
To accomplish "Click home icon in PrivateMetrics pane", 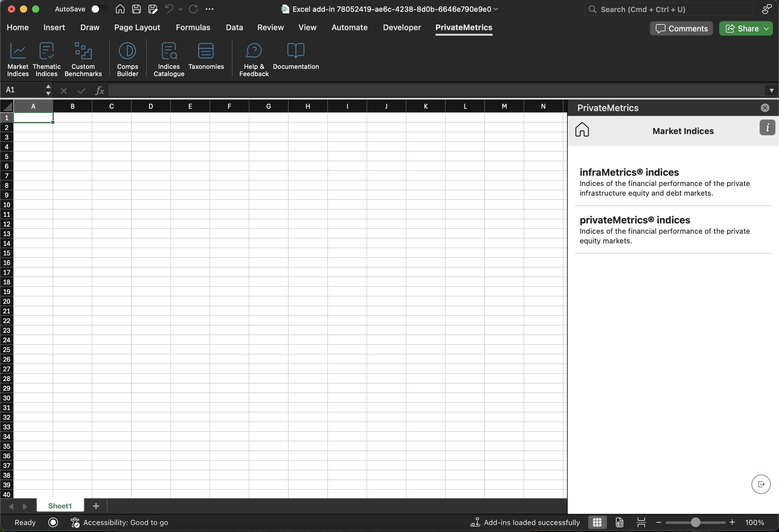I will 582,130.
